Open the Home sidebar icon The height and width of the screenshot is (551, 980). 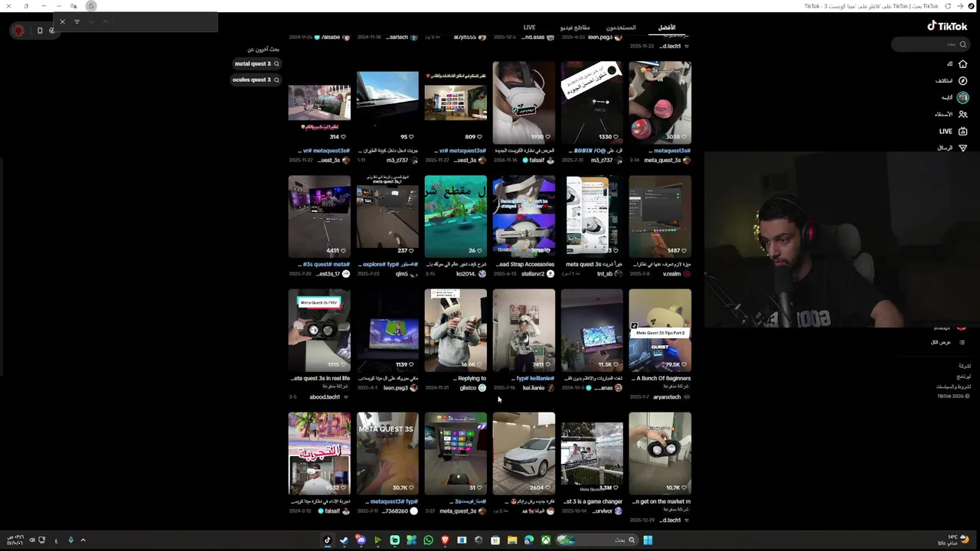click(x=963, y=64)
